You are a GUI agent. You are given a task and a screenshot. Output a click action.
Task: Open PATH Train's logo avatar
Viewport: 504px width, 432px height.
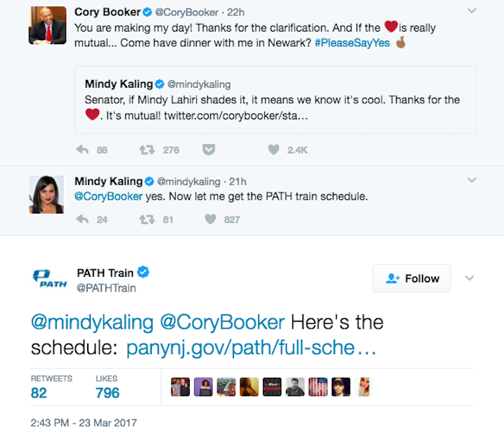[49, 280]
